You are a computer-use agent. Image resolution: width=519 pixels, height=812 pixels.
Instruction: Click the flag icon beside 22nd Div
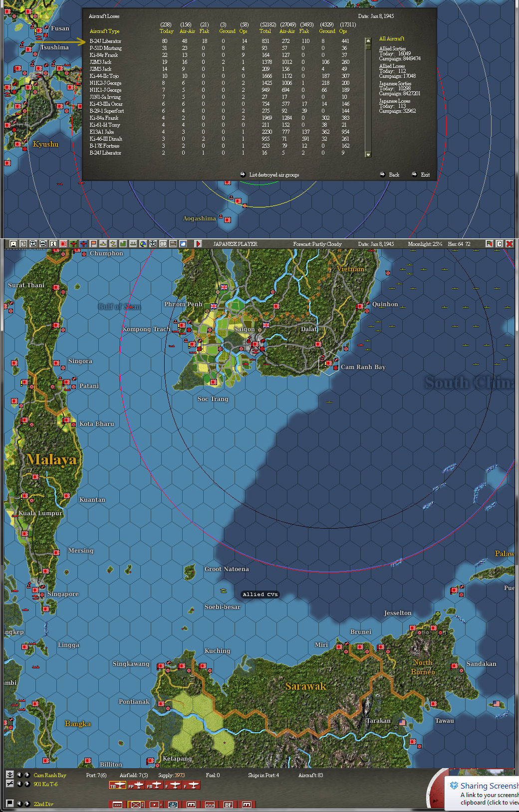pos(10,803)
